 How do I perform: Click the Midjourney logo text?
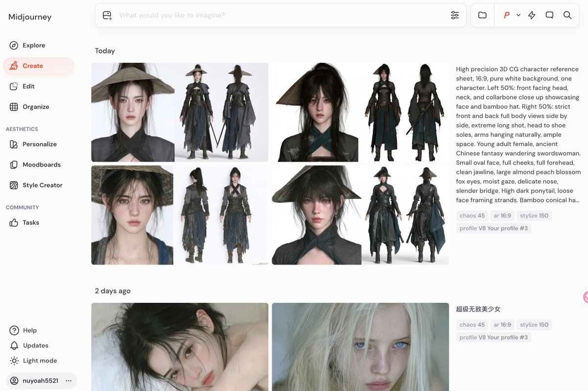30,17
